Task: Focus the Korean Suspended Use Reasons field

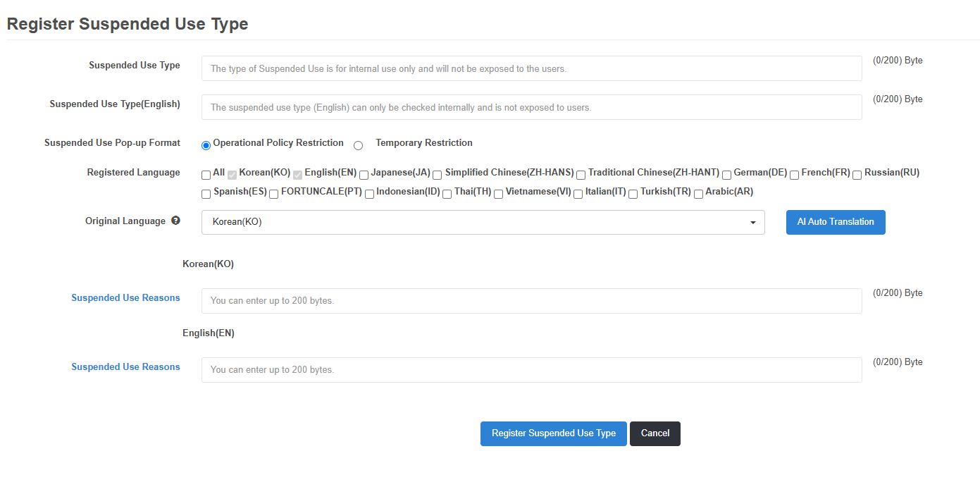Action: [x=531, y=301]
